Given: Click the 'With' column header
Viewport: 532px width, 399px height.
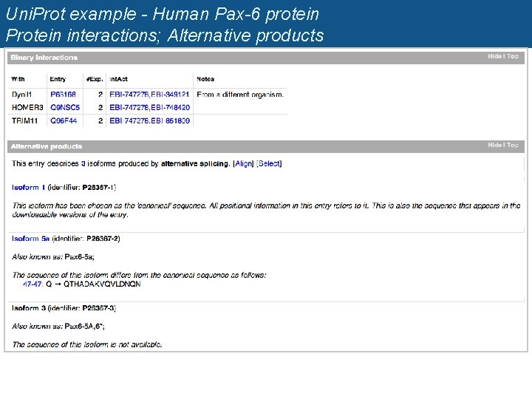Looking at the screenshot, I should (18, 79).
